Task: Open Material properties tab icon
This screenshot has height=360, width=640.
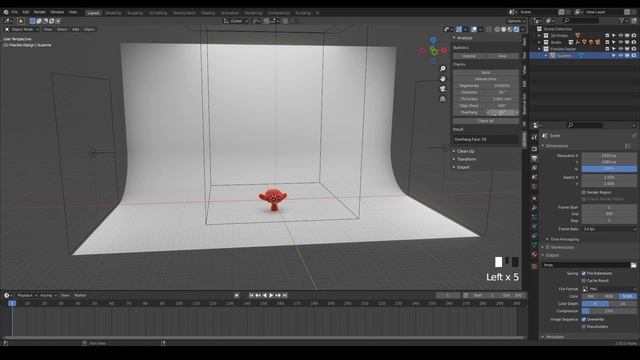Action: click(534, 254)
